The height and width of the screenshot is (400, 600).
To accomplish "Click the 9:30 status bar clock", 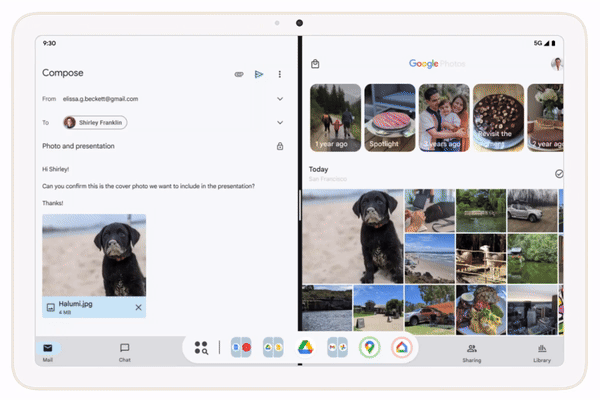I will tap(49, 43).
